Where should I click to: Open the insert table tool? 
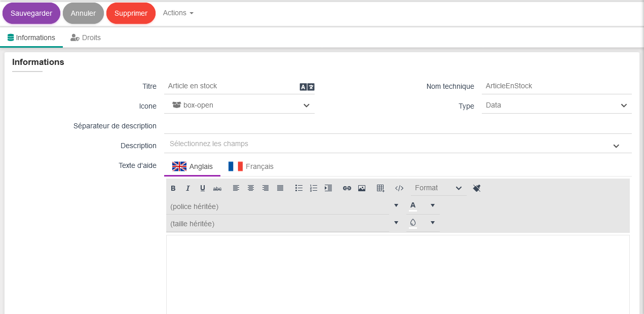(381, 188)
